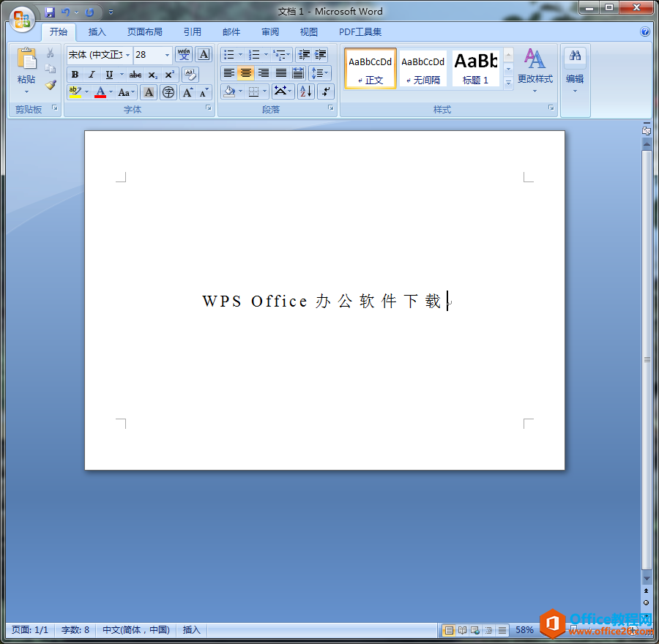This screenshot has width=659, height=644.
Task: Toggle Italic formatting
Action: tap(92, 75)
